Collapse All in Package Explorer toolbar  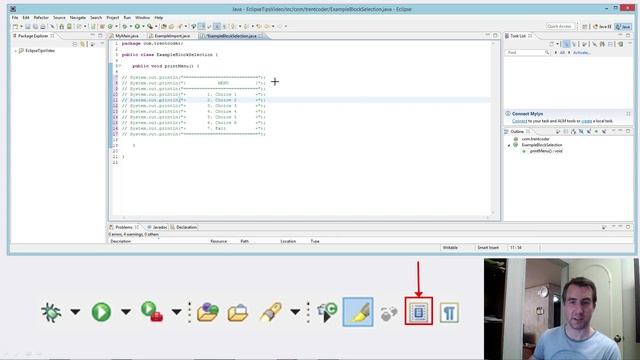[x=75, y=44]
